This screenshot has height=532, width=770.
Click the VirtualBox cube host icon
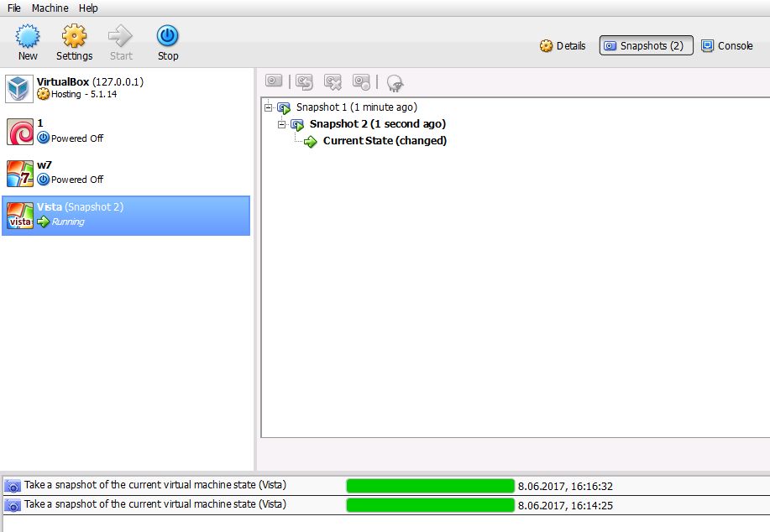[x=19, y=89]
